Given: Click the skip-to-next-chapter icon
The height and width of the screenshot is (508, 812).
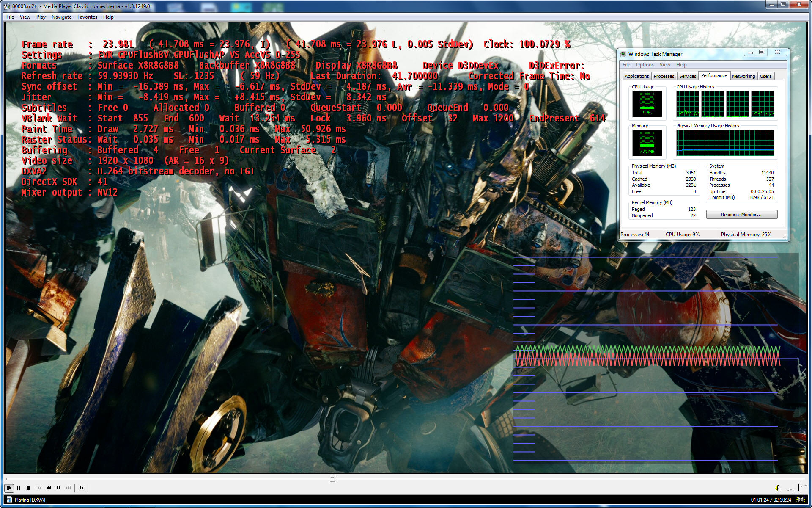Looking at the screenshot, I should [x=69, y=488].
